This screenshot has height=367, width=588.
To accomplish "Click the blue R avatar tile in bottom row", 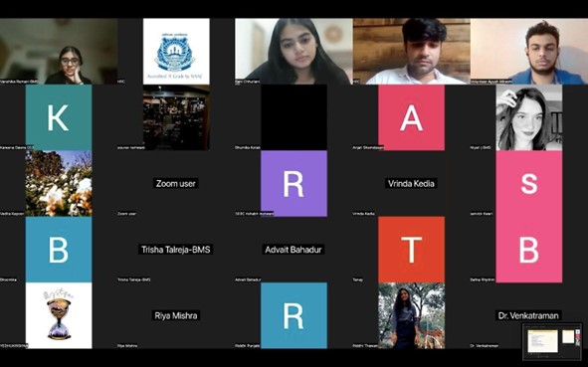I will [x=294, y=315].
